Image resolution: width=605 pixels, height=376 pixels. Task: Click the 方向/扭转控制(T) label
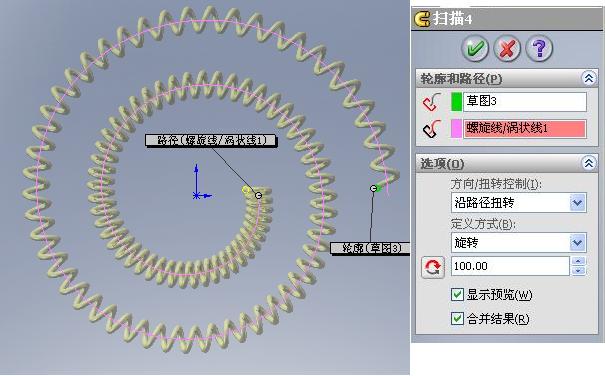tap(496, 184)
